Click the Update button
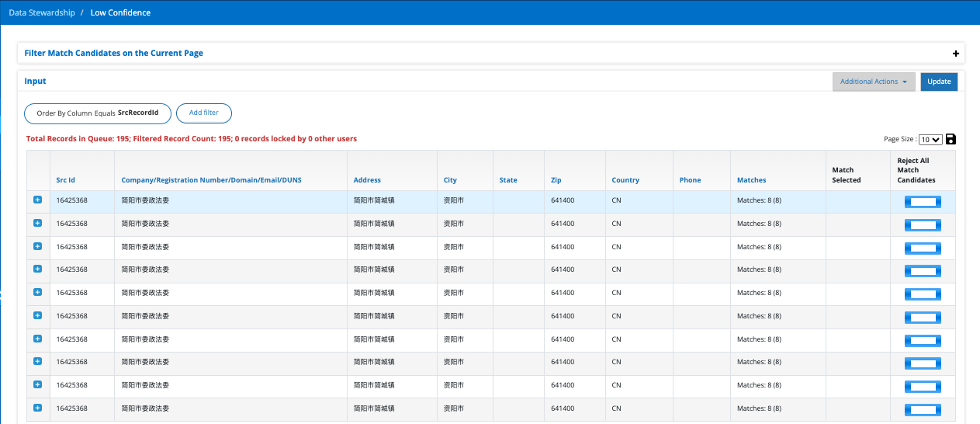This screenshot has width=980, height=424. 939,82
